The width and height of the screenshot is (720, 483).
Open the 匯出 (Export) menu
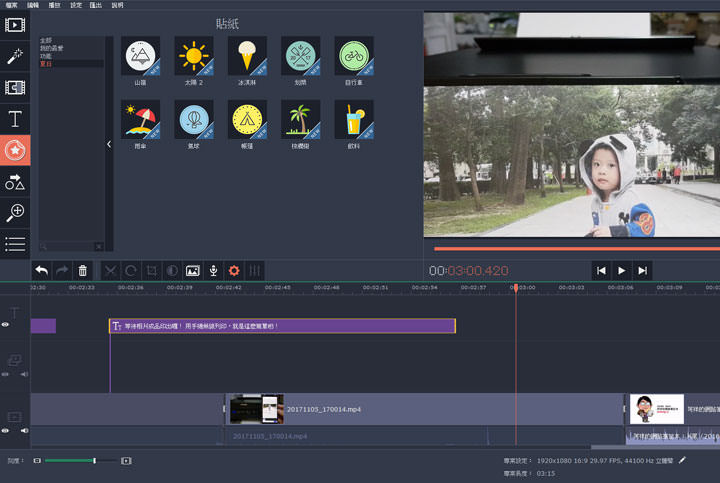coord(96,5)
